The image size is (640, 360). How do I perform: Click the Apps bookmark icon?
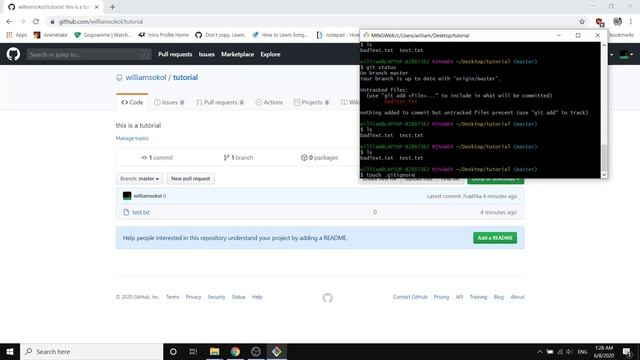[9, 35]
